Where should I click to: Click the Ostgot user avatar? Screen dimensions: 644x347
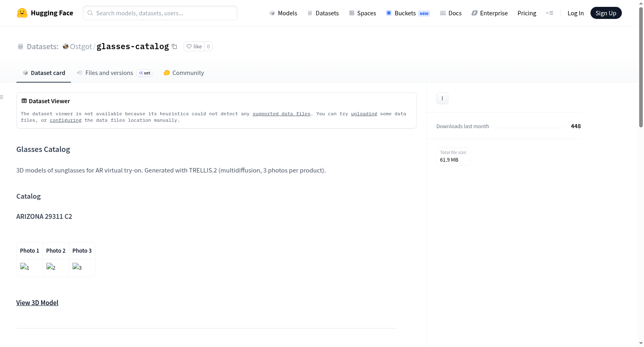click(x=66, y=46)
